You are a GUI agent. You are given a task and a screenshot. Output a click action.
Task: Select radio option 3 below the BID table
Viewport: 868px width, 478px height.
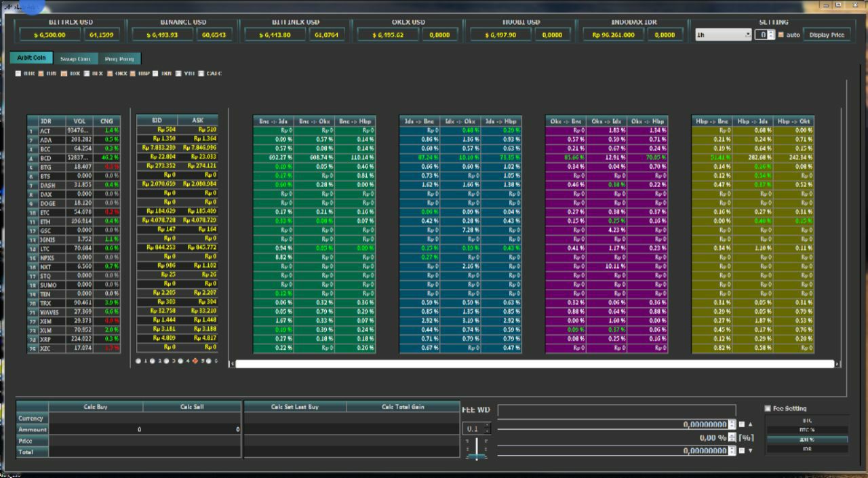167,361
